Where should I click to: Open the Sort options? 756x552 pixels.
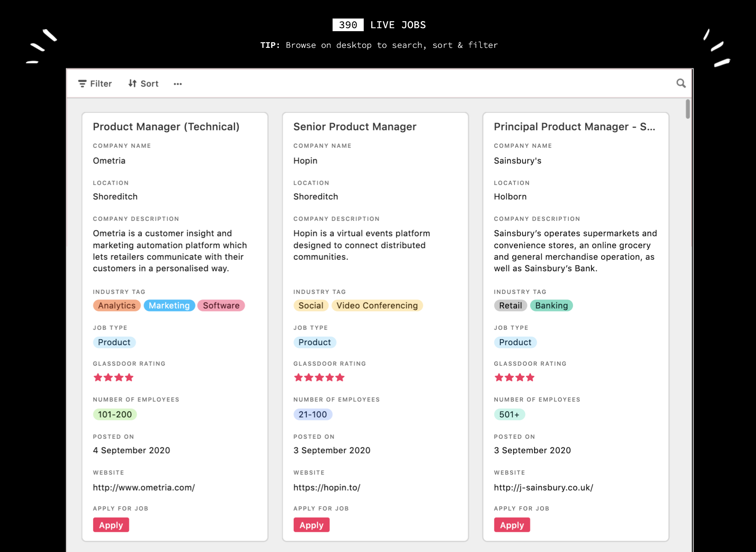point(143,84)
